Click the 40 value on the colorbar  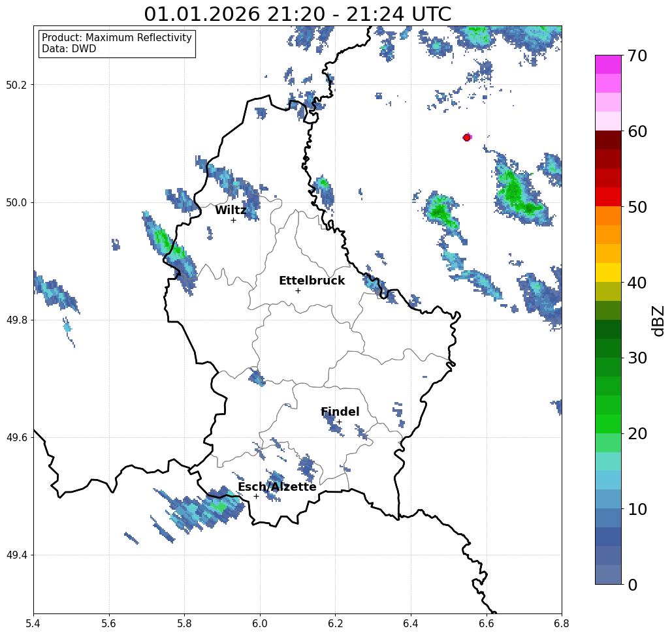point(637,283)
